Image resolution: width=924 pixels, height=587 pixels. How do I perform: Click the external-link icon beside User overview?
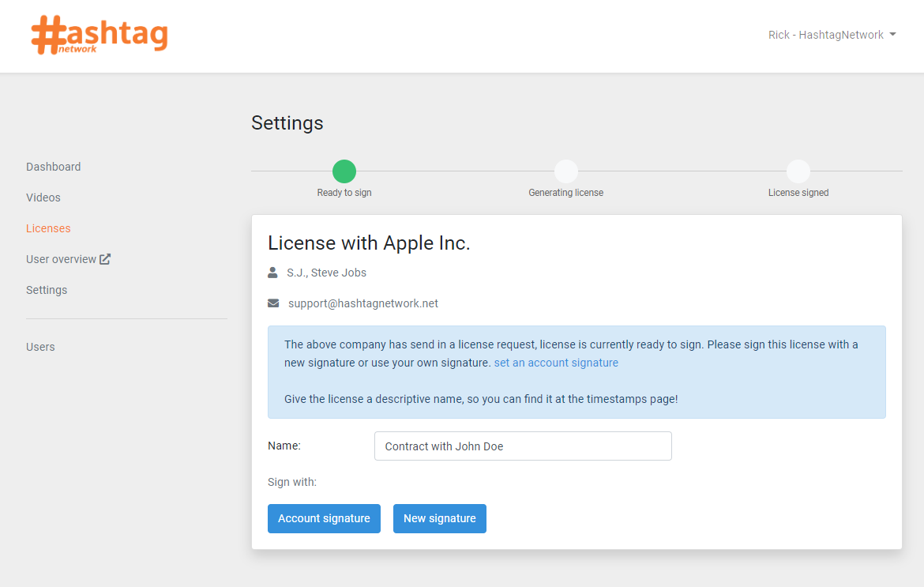(x=105, y=258)
